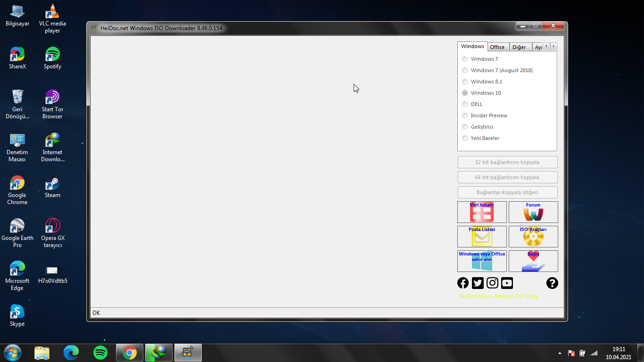The height and width of the screenshot is (362, 644).
Task: Choose the Geliştirici radio option
Action: (465, 127)
